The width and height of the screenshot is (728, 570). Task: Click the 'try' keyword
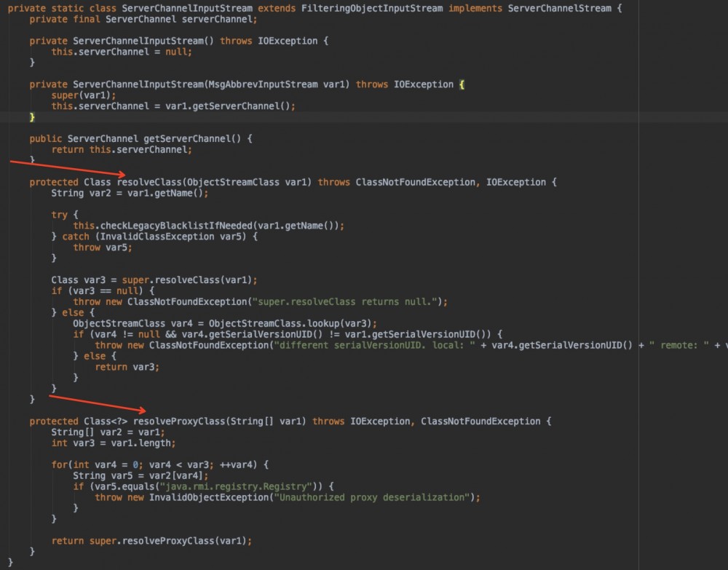click(60, 215)
